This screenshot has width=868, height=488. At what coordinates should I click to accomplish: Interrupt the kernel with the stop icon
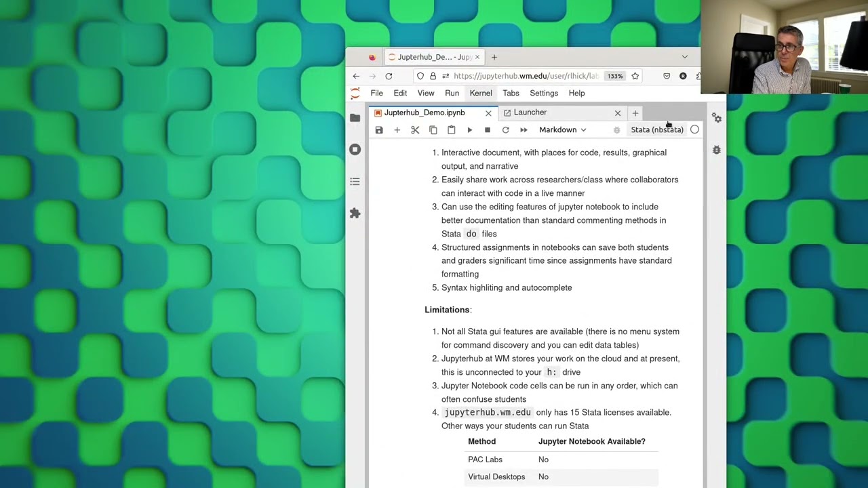point(488,130)
